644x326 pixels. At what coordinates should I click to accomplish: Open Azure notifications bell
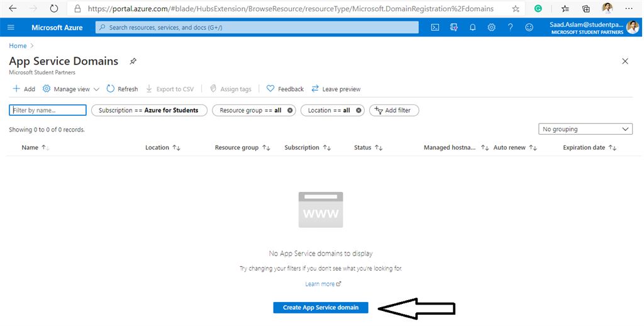473,28
